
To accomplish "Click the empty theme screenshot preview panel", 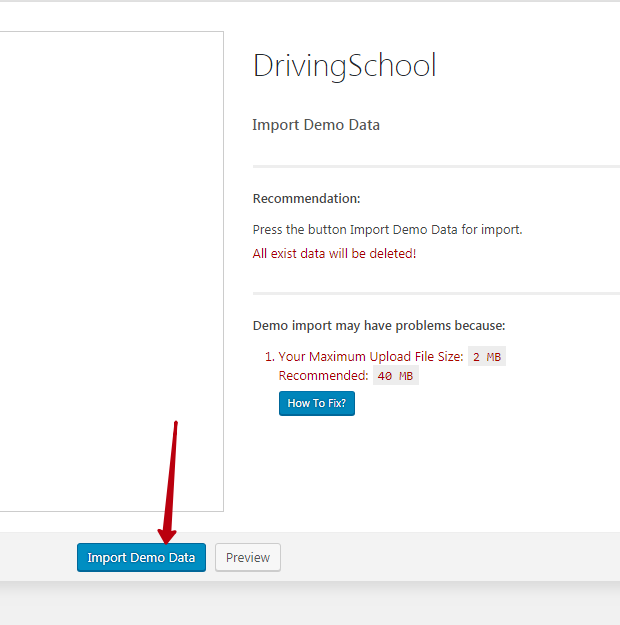I will coord(112,271).
